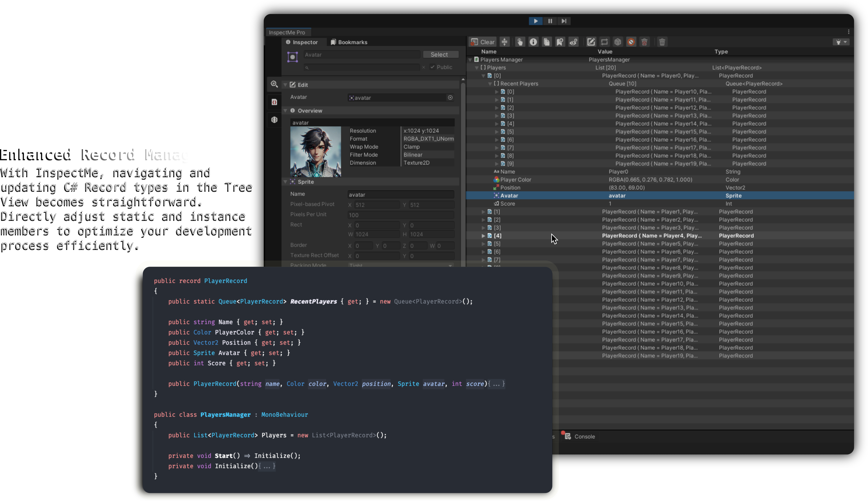
Task: Click the hexagon braces sidebar icon
Action: pos(274,120)
